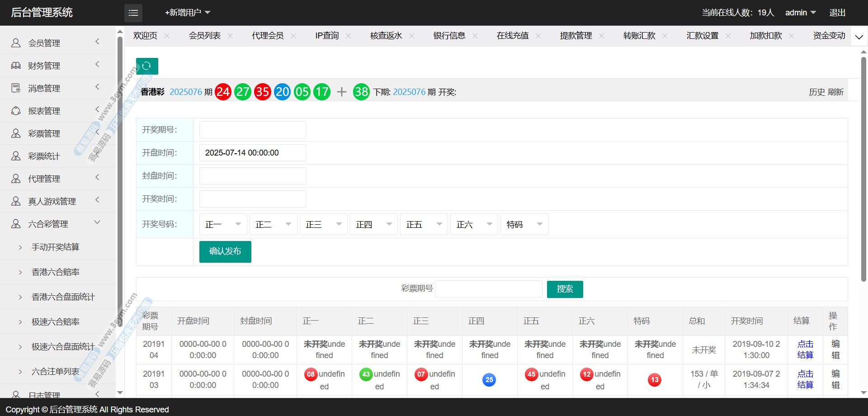Open the 正一 number dropdown
Image resolution: width=868 pixels, height=416 pixels.
(223, 224)
